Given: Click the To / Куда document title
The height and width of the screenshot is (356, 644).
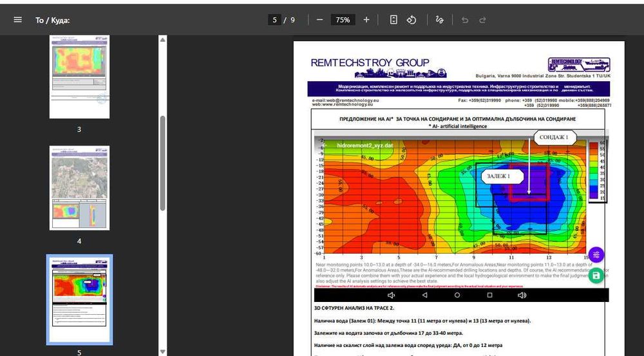Looking at the screenshot, I should tap(53, 20).
